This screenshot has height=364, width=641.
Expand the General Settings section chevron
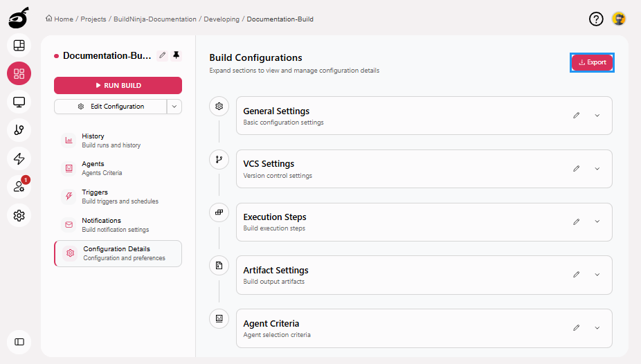click(597, 116)
